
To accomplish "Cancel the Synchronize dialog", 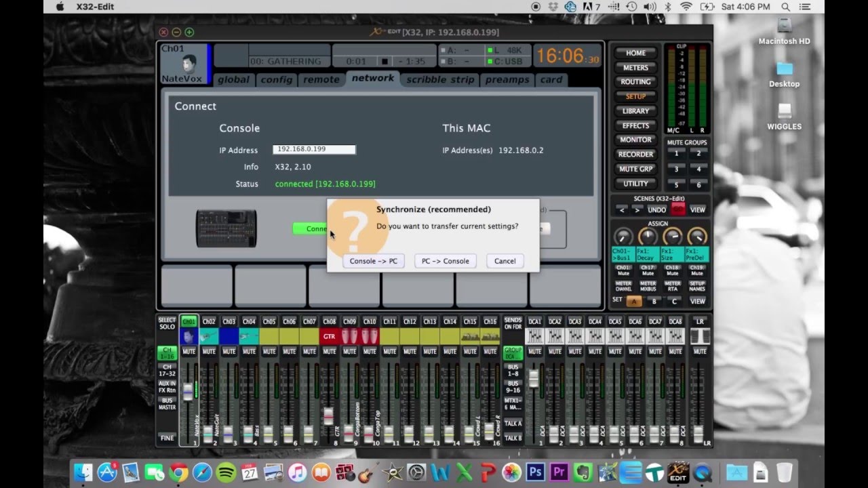I will [x=505, y=261].
